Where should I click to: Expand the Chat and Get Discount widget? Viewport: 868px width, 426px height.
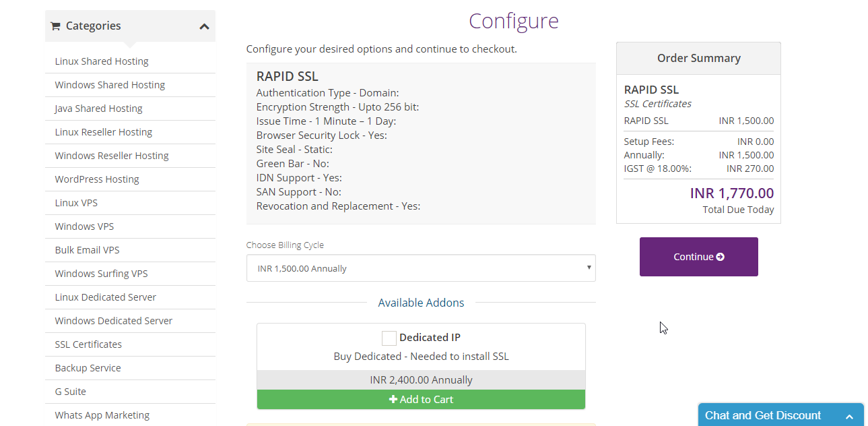(849, 417)
